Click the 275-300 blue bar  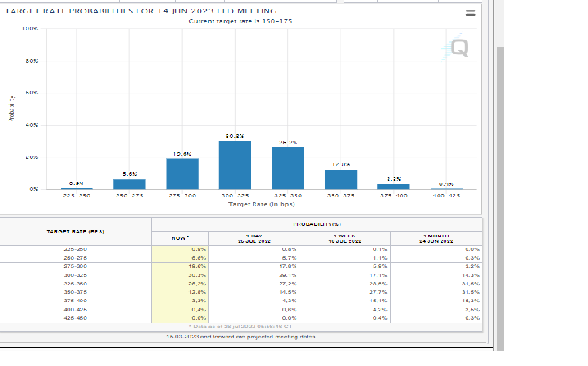click(182, 173)
